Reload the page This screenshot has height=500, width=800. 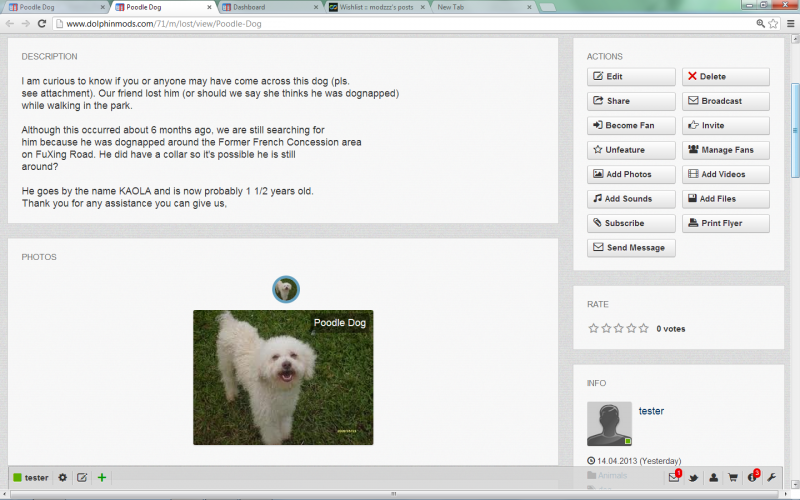[x=42, y=23]
